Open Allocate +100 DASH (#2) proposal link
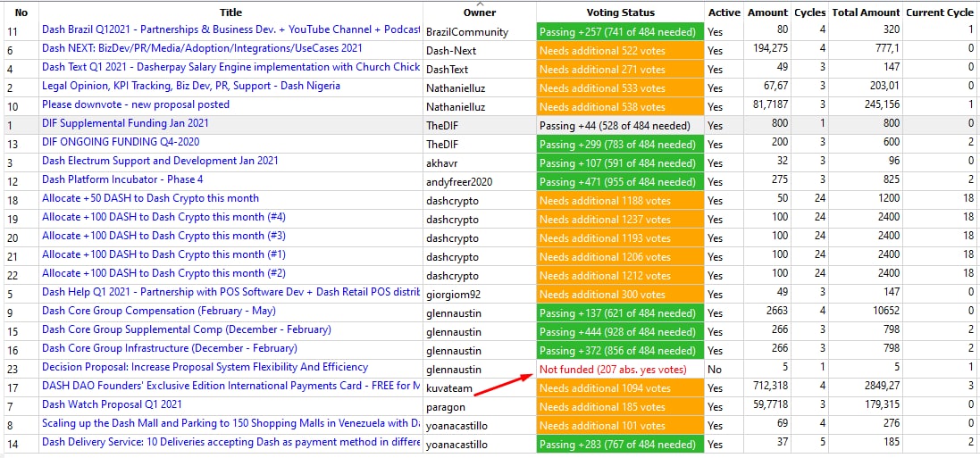 pos(163,273)
